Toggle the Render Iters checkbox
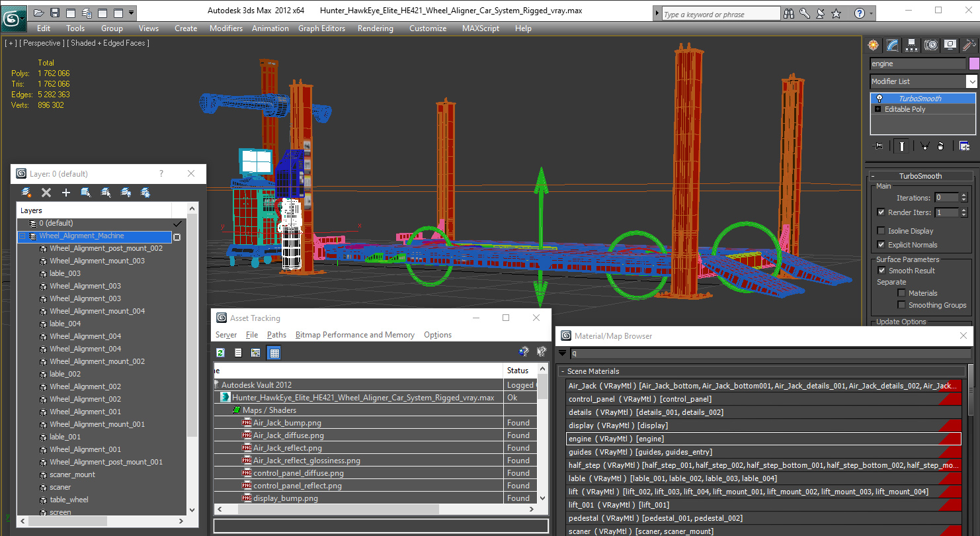The height and width of the screenshot is (536, 980). [881, 212]
